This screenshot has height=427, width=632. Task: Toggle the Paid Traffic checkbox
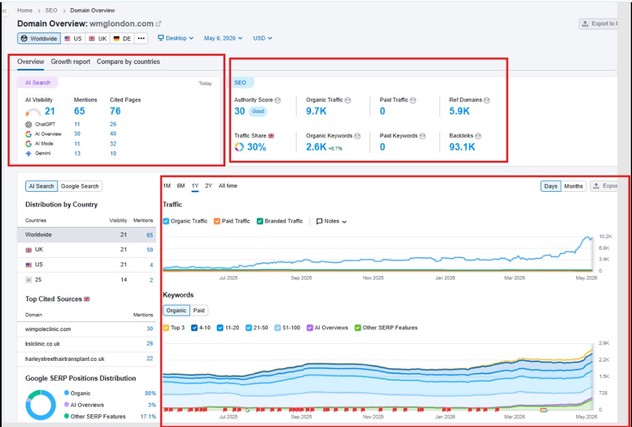(x=217, y=221)
